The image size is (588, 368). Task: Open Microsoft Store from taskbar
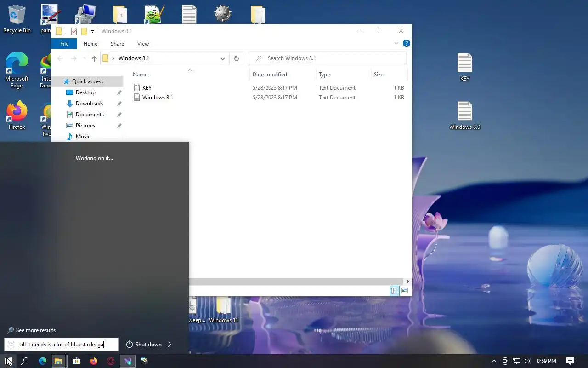coord(76,361)
